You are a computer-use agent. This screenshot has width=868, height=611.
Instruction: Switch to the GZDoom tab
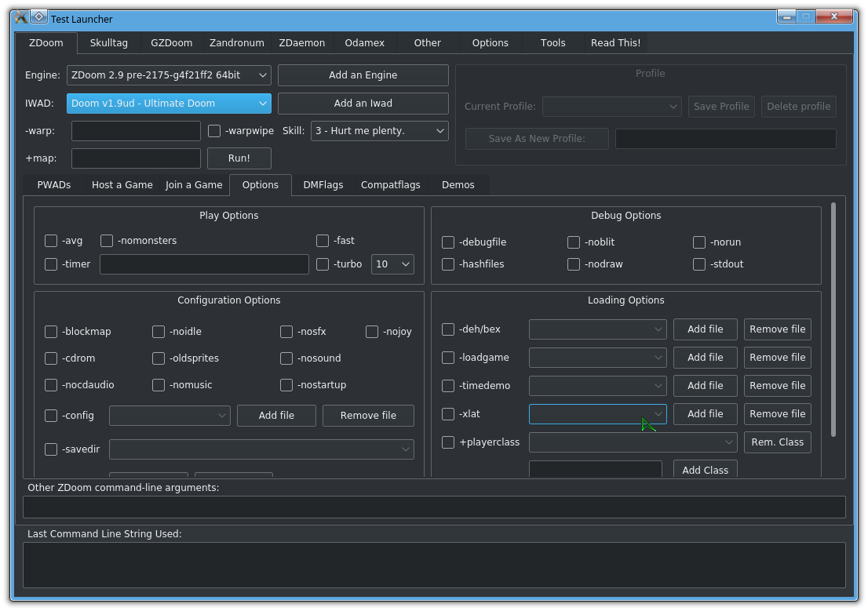pyautogui.click(x=171, y=43)
